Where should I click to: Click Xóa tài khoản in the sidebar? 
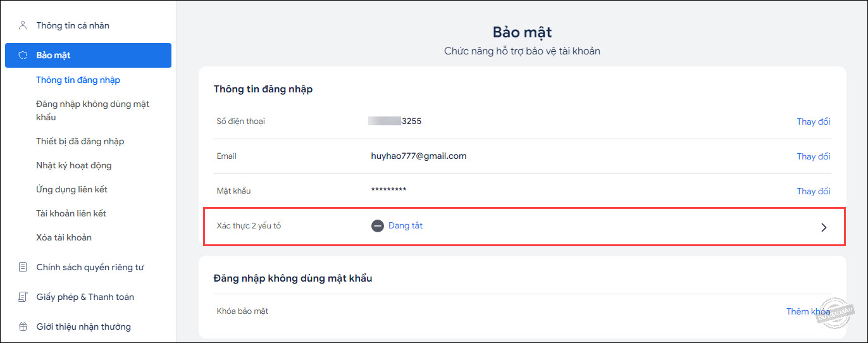click(64, 237)
